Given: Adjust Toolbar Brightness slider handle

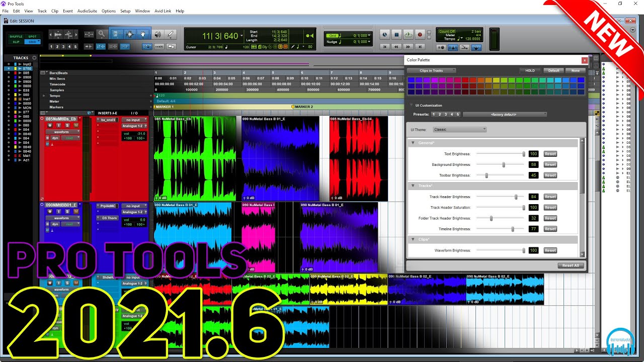Looking at the screenshot, I should click(487, 175).
